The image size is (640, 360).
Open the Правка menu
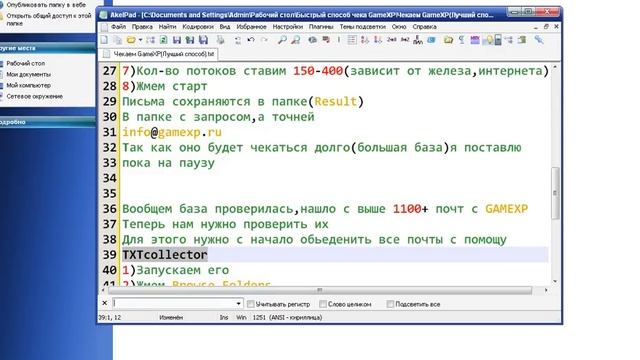(142, 27)
